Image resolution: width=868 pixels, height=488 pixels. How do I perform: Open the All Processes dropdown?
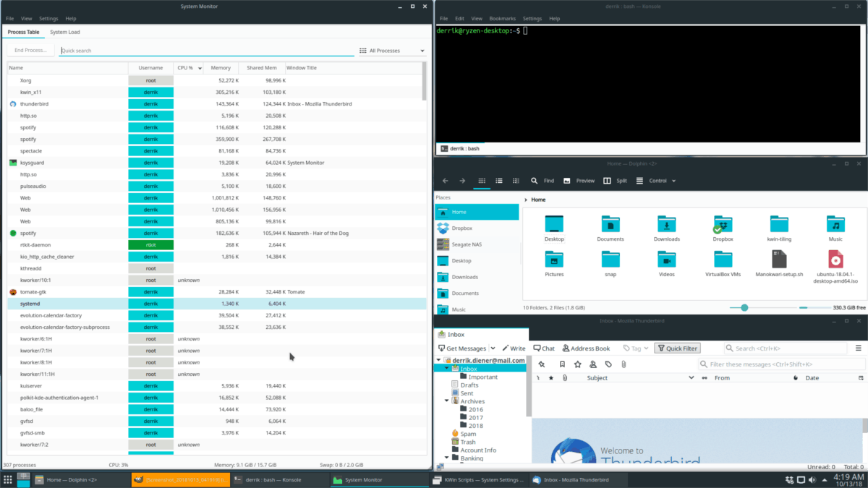[391, 50]
